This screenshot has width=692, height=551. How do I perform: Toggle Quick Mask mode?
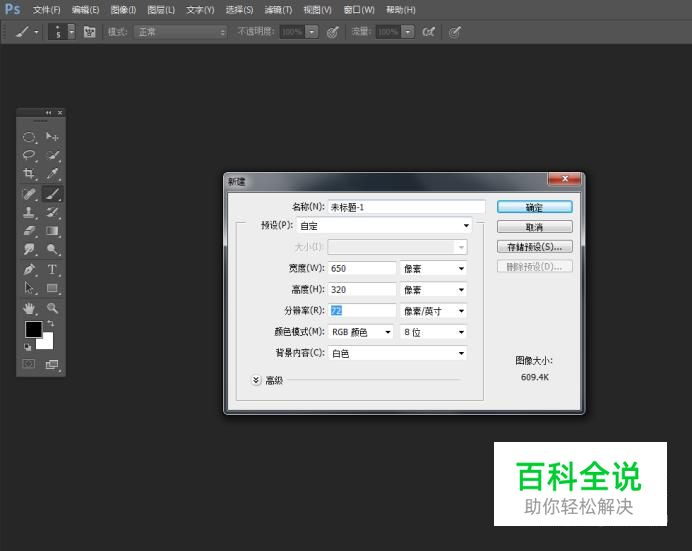pos(29,364)
